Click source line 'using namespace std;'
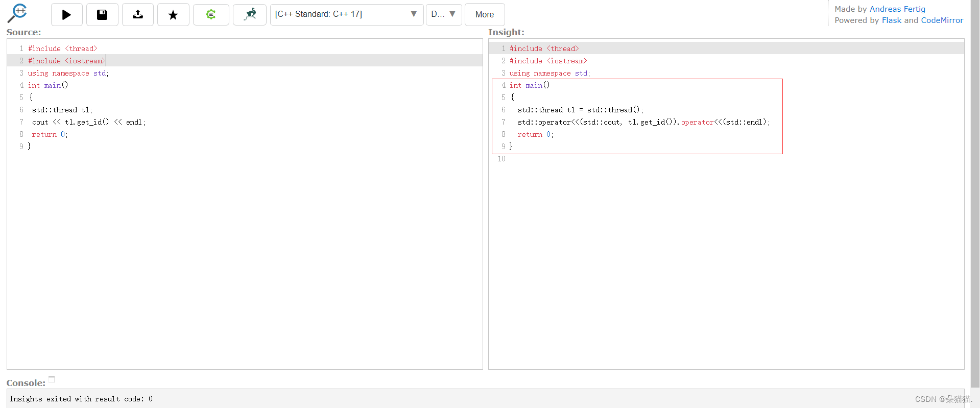The width and height of the screenshot is (980, 408). tap(68, 73)
